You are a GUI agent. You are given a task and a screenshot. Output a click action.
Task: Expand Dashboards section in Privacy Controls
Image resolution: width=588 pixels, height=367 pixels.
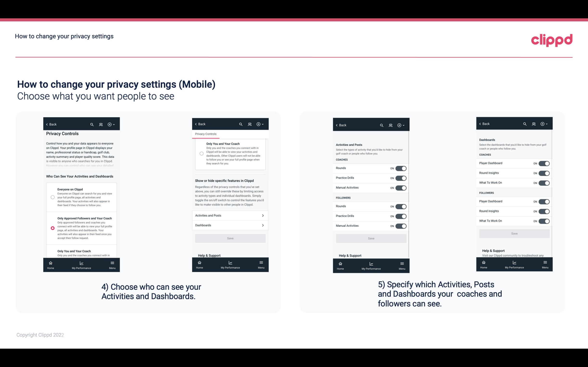pyautogui.click(x=230, y=225)
